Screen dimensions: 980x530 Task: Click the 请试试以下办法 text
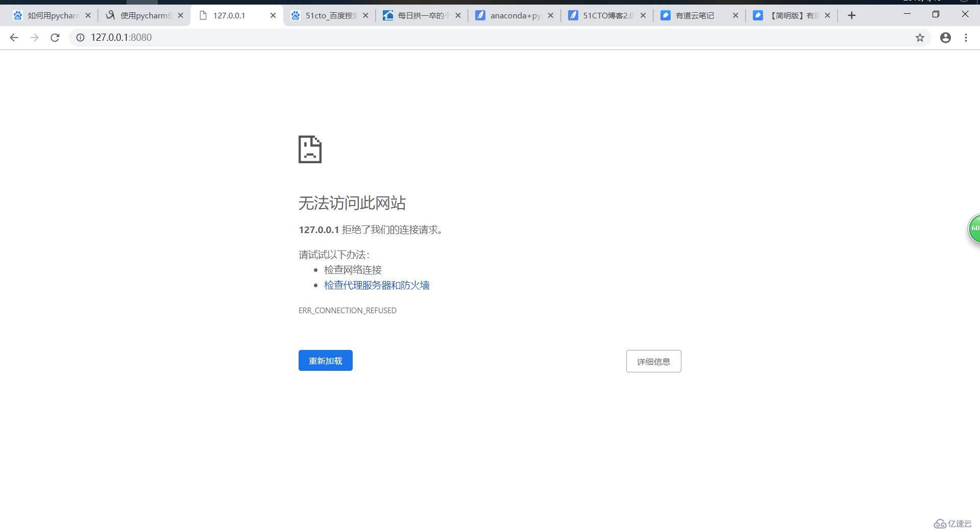click(334, 255)
